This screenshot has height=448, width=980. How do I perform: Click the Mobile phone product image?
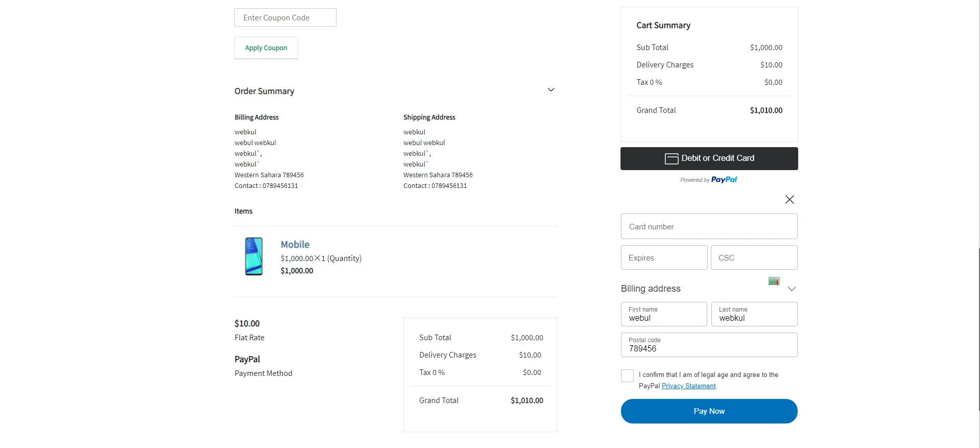(x=254, y=256)
